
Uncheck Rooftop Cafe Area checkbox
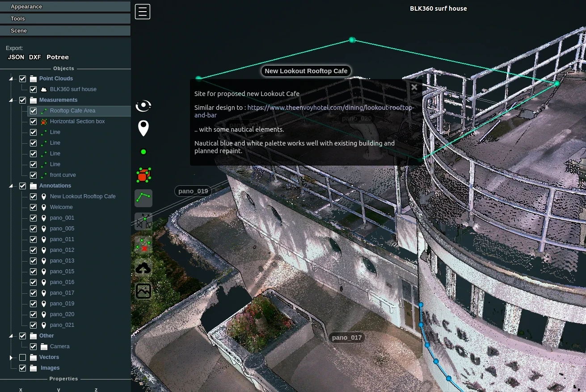pos(33,111)
